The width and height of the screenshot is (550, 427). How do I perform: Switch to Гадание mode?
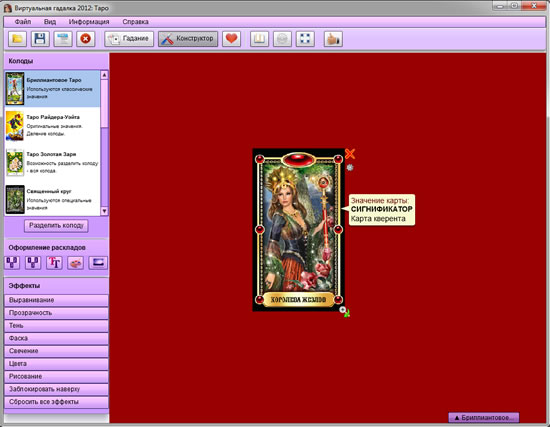129,39
